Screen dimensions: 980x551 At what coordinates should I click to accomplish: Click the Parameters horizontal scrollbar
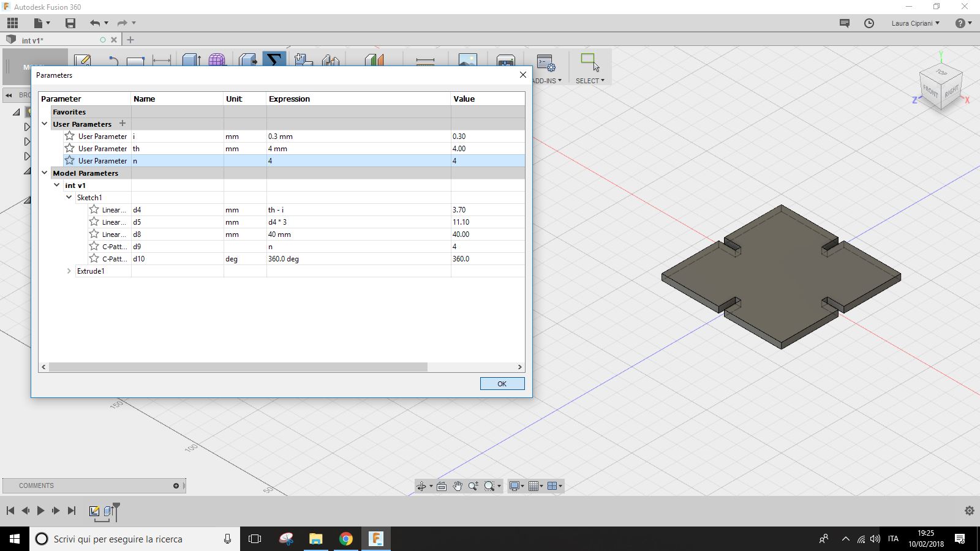click(238, 367)
